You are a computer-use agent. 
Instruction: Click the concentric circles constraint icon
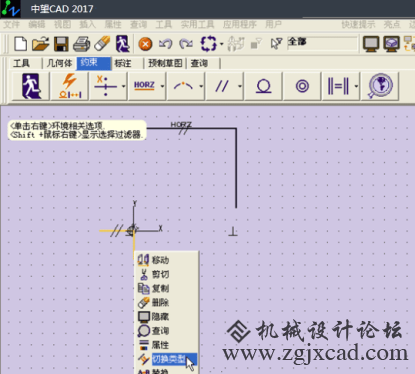click(x=302, y=86)
